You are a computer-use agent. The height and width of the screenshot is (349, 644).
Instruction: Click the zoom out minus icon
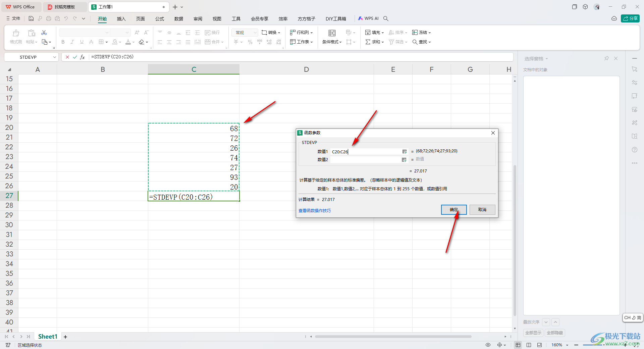coord(576,345)
